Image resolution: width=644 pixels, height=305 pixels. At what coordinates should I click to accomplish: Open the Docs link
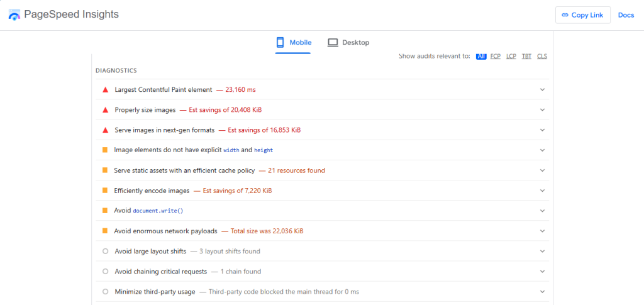[x=626, y=15]
